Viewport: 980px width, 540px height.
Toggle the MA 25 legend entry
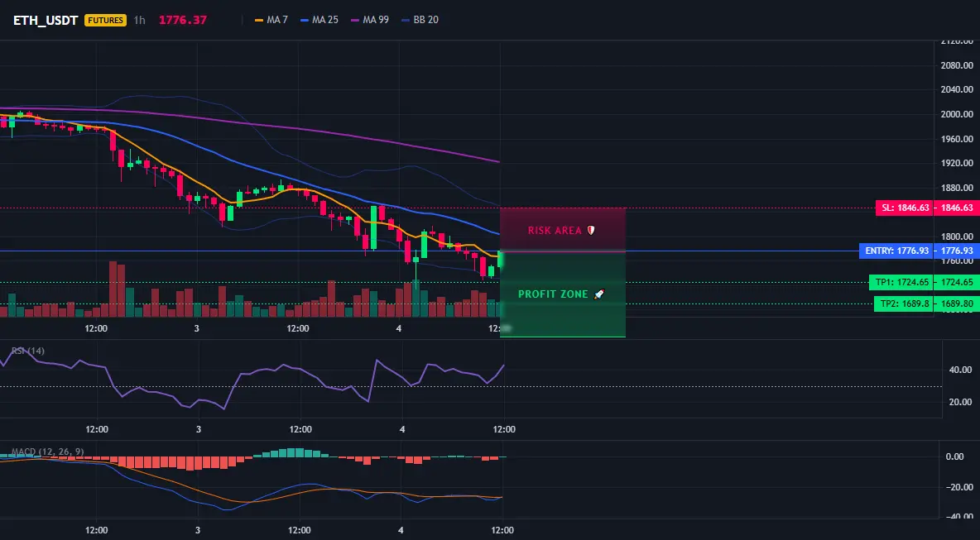pos(319,20)
